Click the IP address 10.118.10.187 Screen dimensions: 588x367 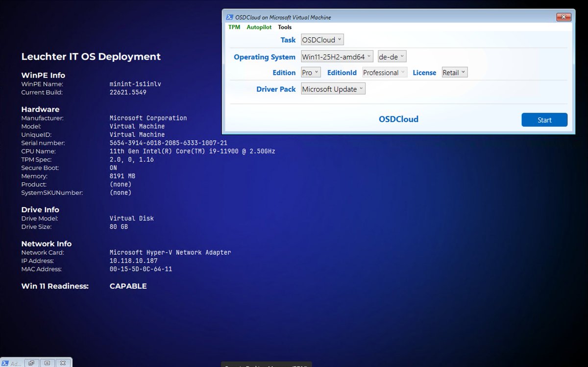133,261
